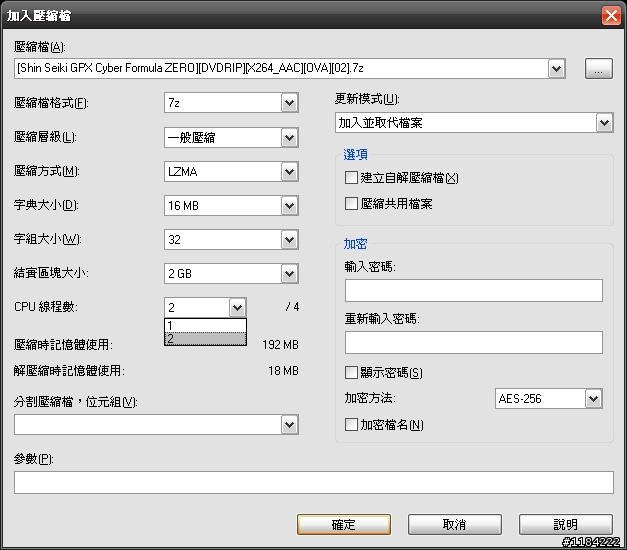Click the 加密 group heading

tap(355, 244)
